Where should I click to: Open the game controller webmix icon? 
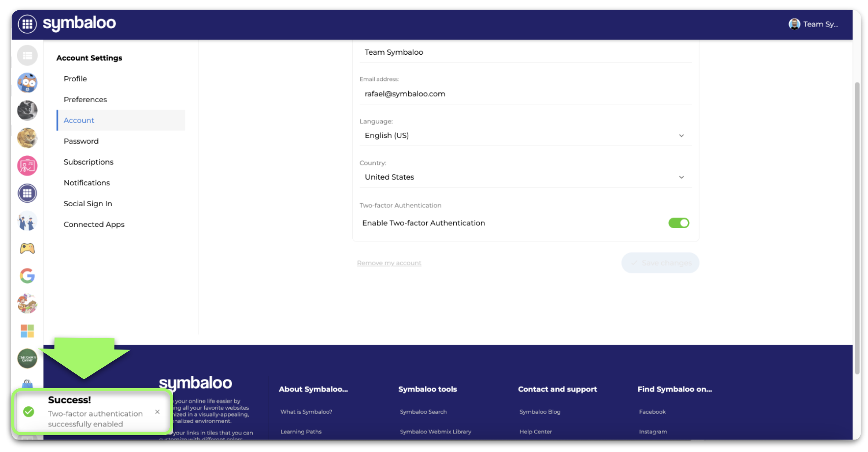[27, 248]
